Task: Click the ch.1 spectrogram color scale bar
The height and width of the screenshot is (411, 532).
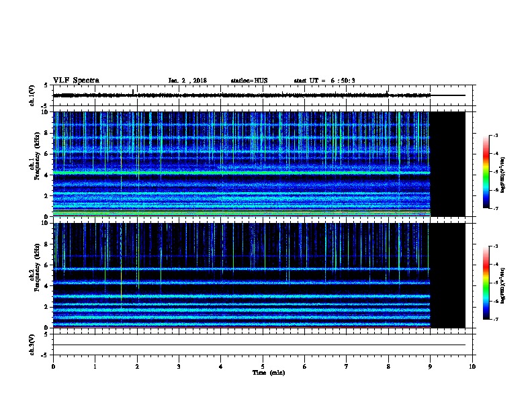Action: 486,172
